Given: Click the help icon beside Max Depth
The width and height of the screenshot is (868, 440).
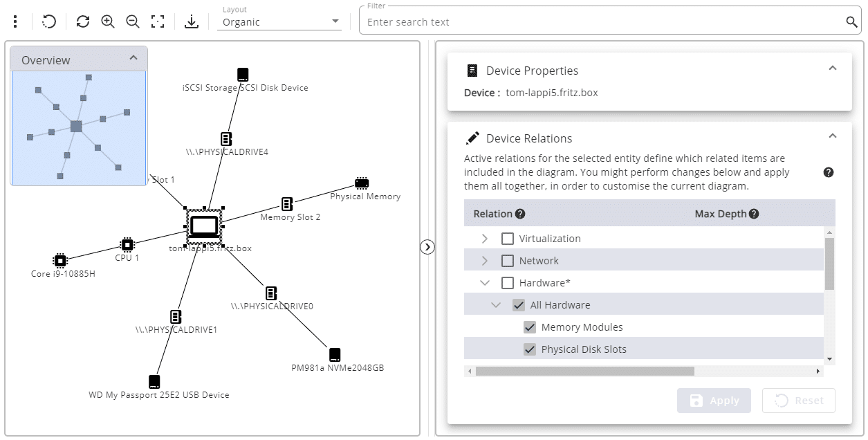Looking at the screenshot, I should 754,214.
